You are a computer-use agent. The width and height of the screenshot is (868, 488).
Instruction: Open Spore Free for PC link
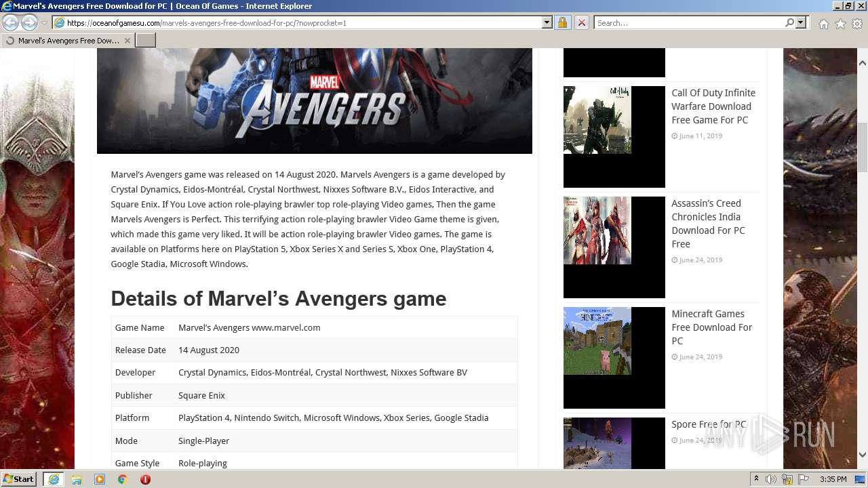(709, 424)
